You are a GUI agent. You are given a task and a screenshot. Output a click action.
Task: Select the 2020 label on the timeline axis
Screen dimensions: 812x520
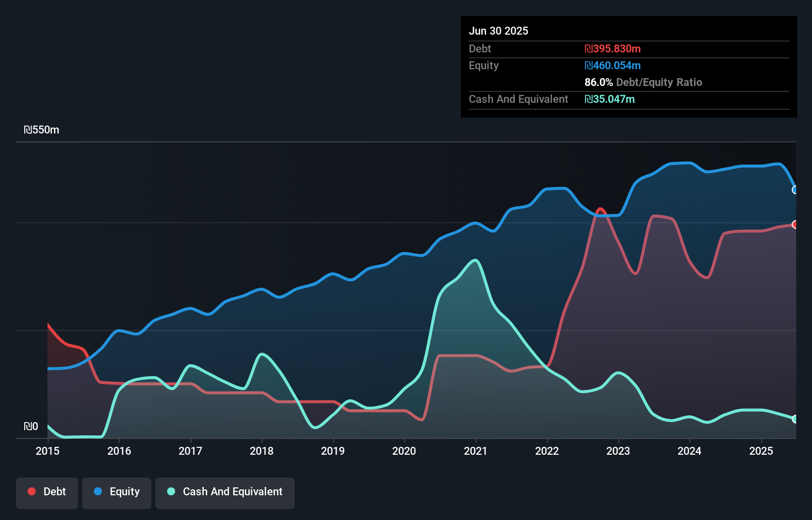tap(404, 451)
